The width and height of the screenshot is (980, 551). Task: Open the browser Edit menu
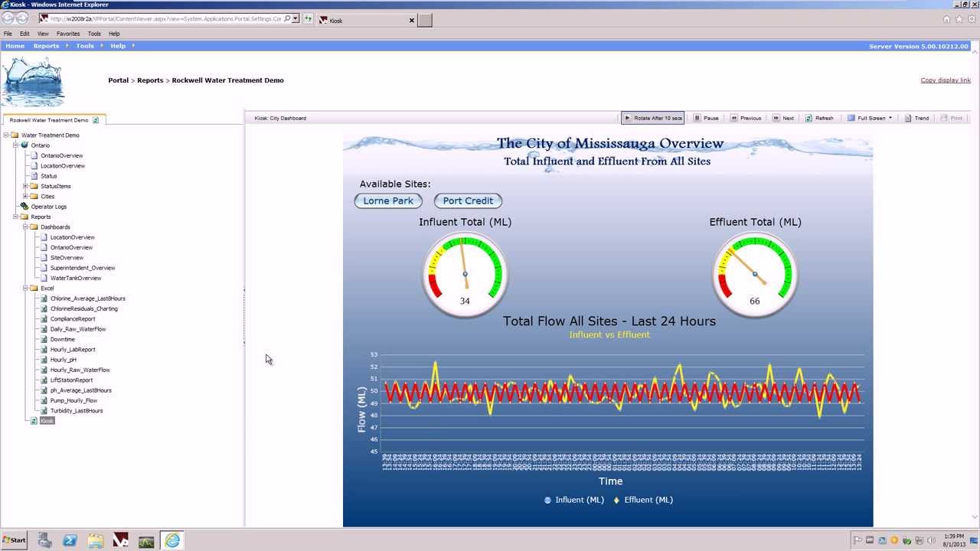24,34
